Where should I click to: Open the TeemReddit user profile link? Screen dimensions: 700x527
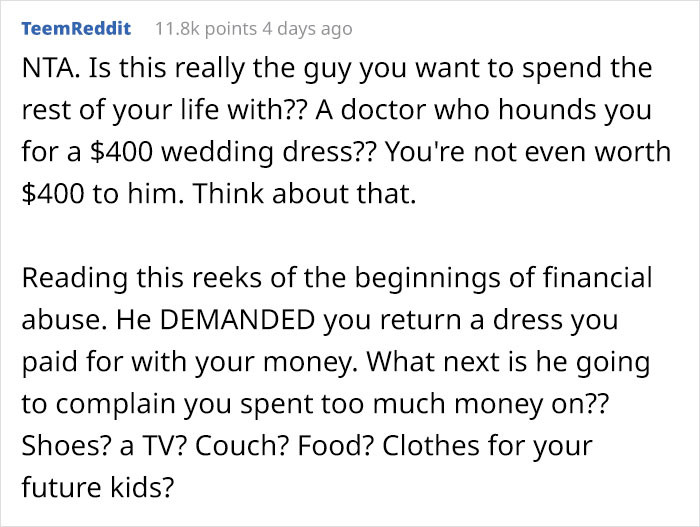(x=75, y=28)
